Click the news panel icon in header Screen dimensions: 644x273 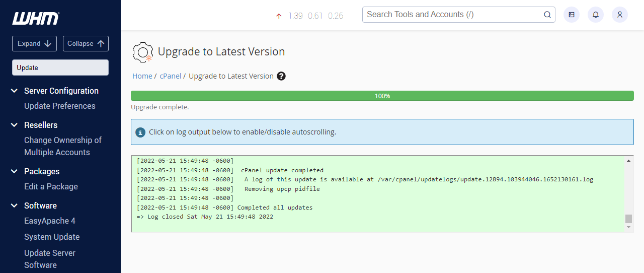coord(572,15)
